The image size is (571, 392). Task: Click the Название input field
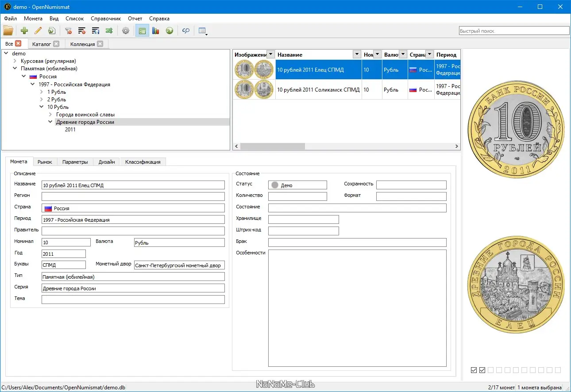click(133, 185)
